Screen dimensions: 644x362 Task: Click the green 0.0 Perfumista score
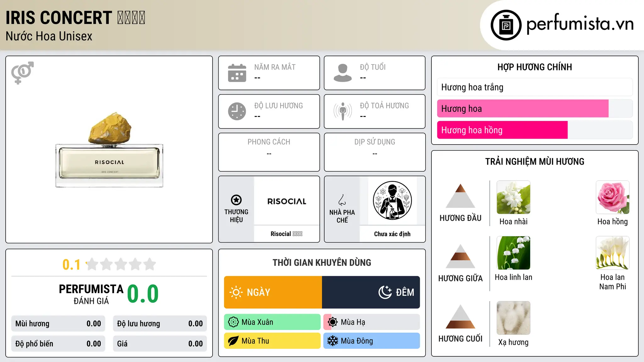pyautogui.click(x=143, y=294)
